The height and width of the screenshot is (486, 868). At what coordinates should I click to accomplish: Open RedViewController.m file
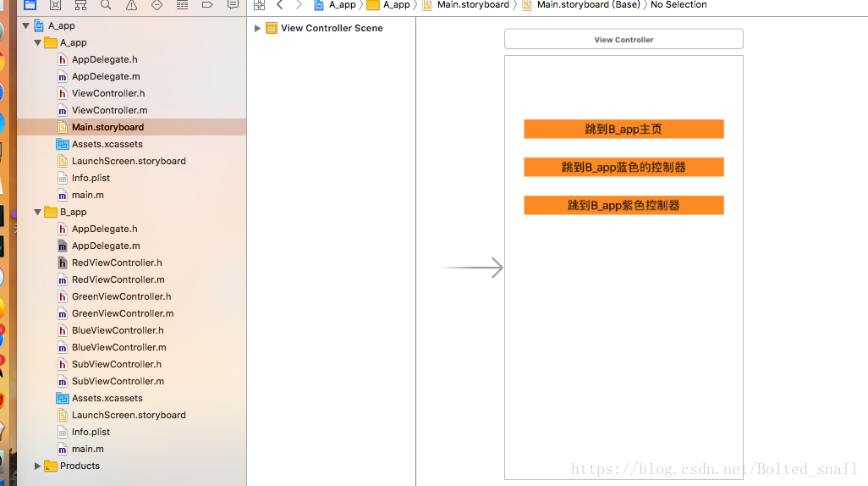pos(118,280)
